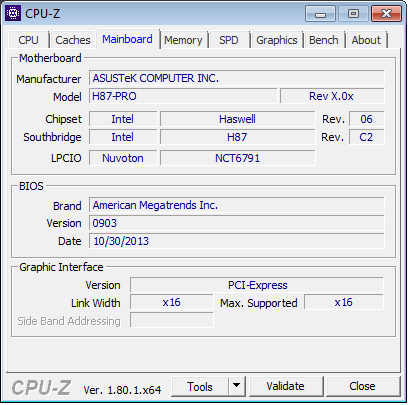Open the SPD tab

coord(229,40)
